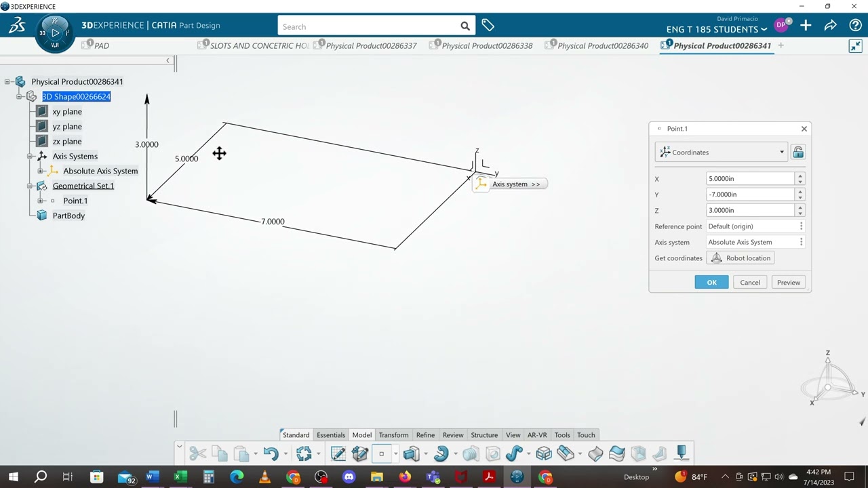This screenshot has width=868, height=488.
Task: Click the Cut scissors tool
Action: [197, 453]
